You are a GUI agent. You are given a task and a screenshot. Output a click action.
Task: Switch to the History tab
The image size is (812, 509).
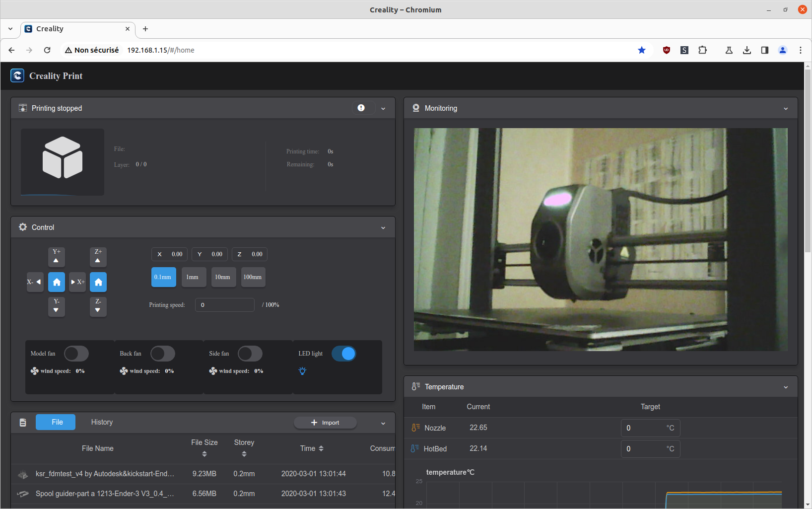[102, 422]
